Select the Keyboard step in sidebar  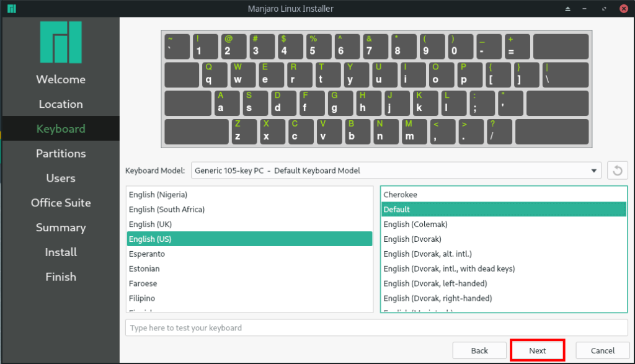tap(61, 129)
